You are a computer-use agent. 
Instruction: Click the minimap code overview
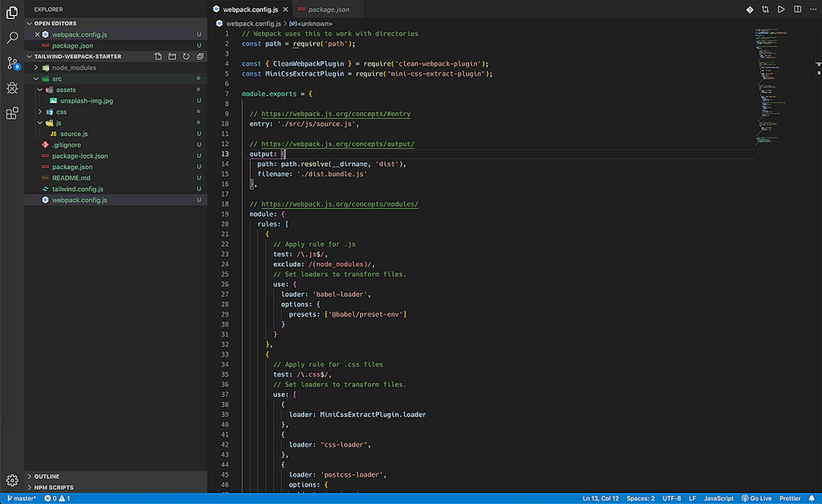(771, 87)
